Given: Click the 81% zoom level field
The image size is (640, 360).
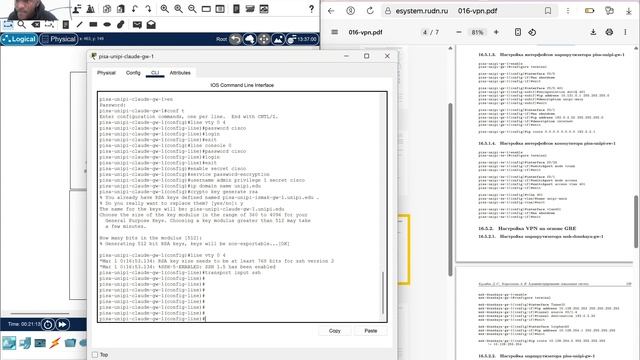Looking at the screenshot, I should 477,32.
